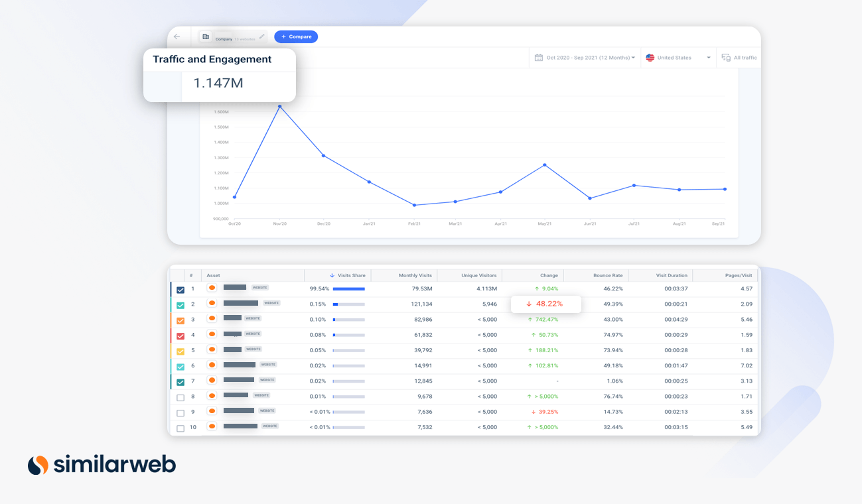Screen dimensions: 862x504
Task: Check the checkbox for row 9
Action: (x=180, y=413)
